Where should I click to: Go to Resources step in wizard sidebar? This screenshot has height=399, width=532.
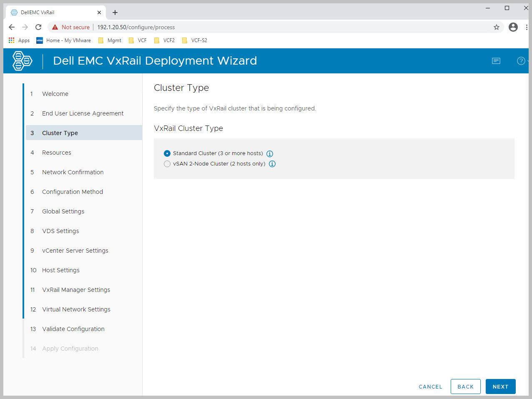pos(57,153)
